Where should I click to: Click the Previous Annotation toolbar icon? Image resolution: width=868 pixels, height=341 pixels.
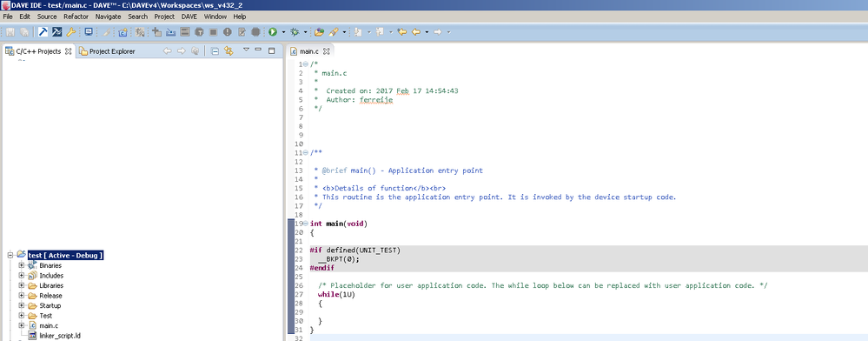tap(380, 31)
